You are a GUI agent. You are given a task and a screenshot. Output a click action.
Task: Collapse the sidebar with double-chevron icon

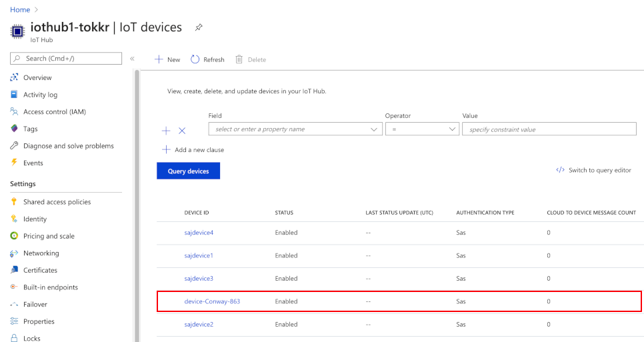coord(132,59)
